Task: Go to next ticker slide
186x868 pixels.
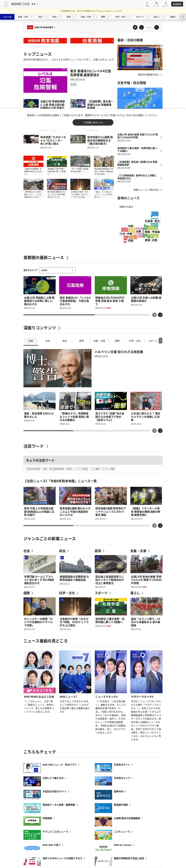Action: pyautogui.click(x=156, y=27)
